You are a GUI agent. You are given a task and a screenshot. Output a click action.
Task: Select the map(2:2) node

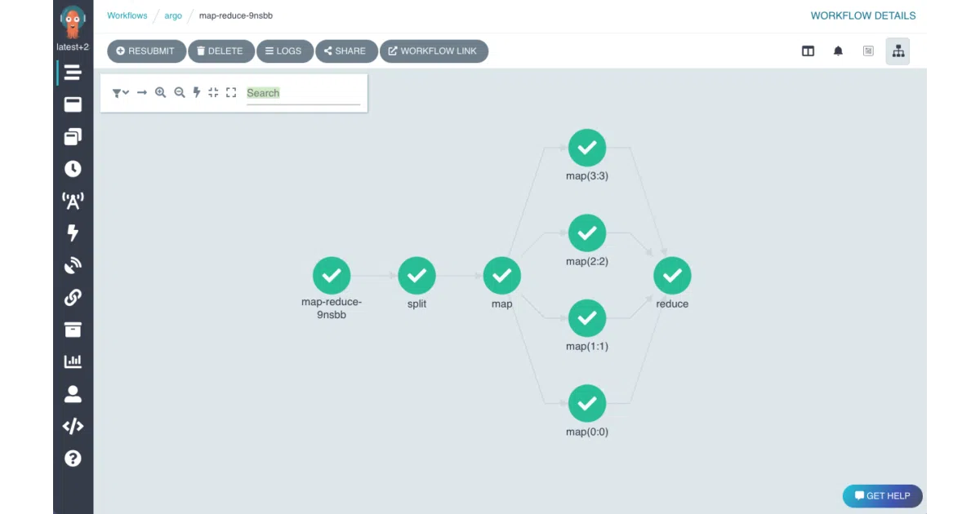[x=587, y=233]
